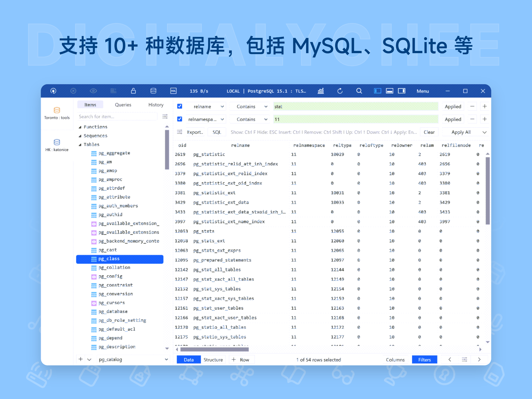
Task: Open the SQL editor from the toolbar
Action: 173,91
